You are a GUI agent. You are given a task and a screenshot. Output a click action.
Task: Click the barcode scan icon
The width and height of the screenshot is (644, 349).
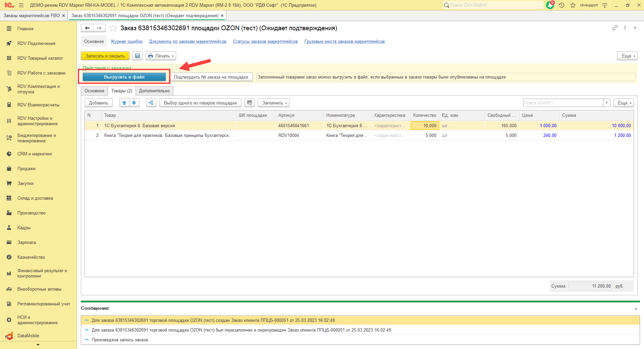pyautogui.click(x=250, y=103)
